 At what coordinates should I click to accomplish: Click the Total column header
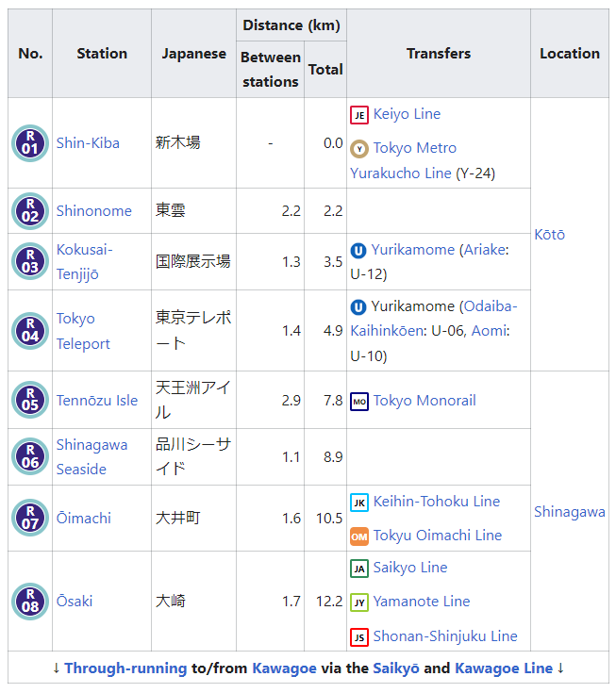click(x=325, y=70)
